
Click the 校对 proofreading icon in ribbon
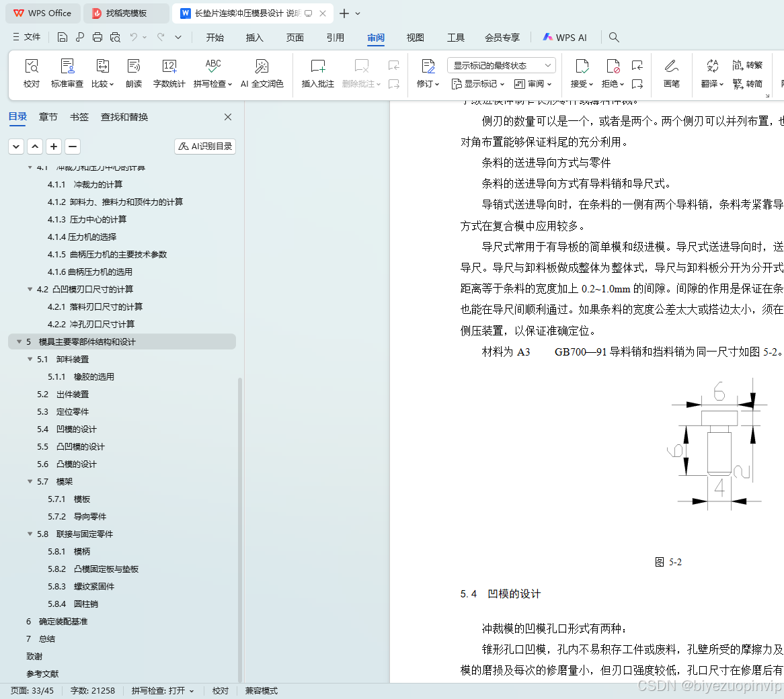pos(32,73)
